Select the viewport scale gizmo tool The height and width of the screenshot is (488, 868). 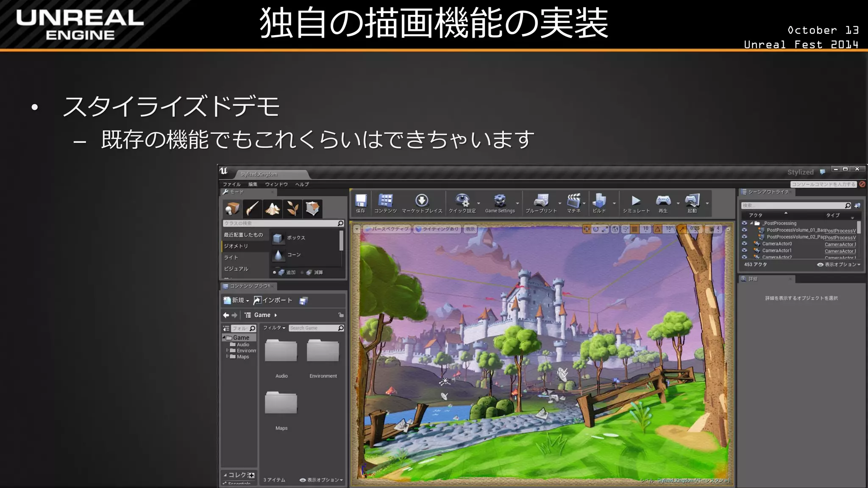coord(605,229)
